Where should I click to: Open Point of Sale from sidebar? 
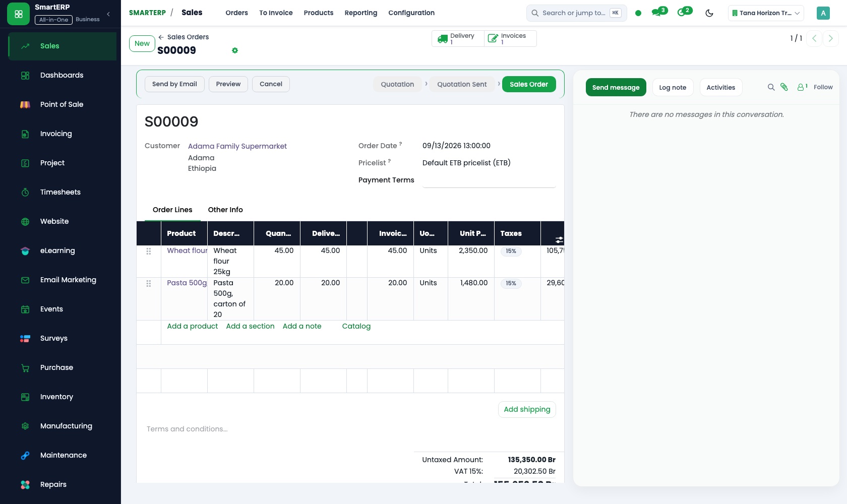pos(62,104)
